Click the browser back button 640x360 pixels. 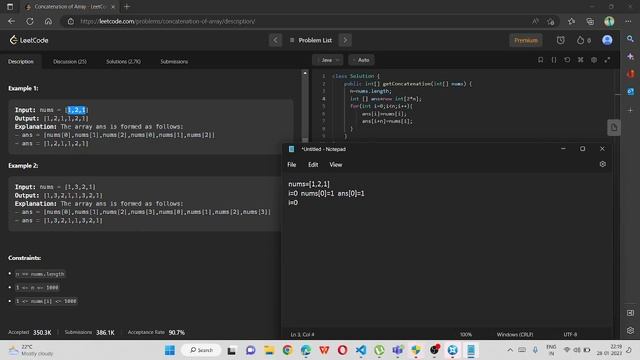click(x=11, y=21)
